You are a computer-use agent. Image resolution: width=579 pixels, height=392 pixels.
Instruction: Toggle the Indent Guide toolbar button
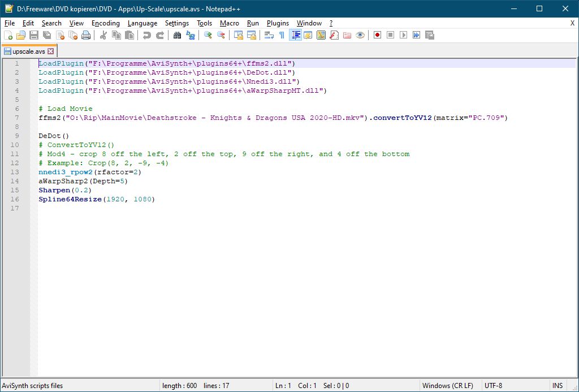[x=295, y=35]
